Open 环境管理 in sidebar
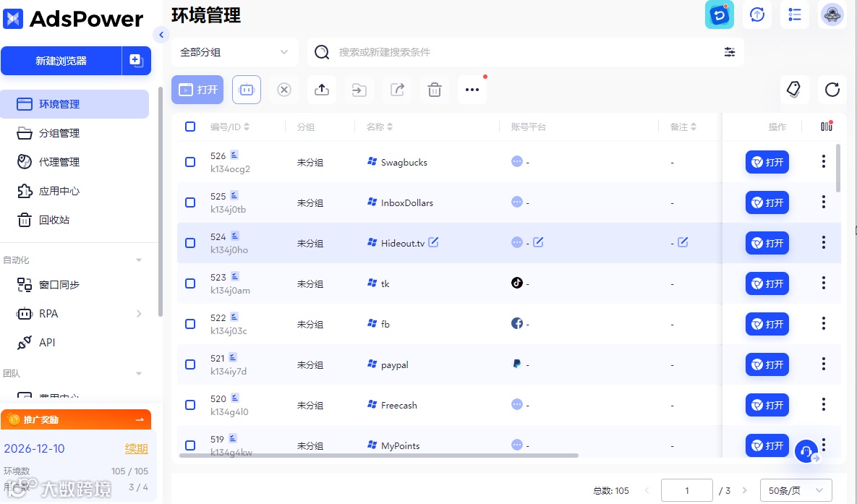 tap(74, 104)
